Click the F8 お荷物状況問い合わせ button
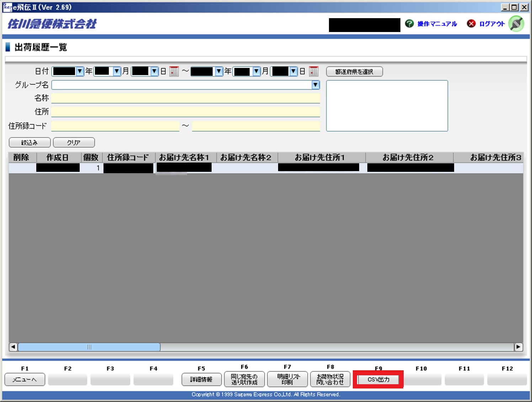Viewport: 532px width, 402px height. [x=330, y=379]
